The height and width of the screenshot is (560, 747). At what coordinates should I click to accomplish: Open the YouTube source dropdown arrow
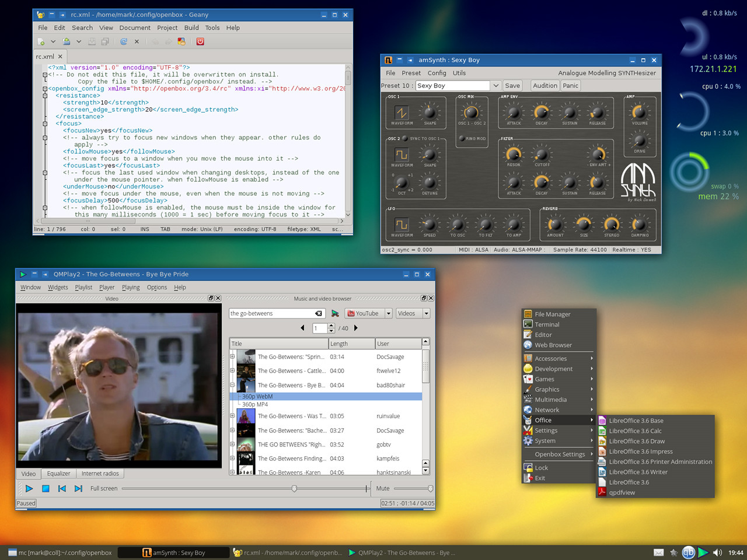tap(389, 313)
